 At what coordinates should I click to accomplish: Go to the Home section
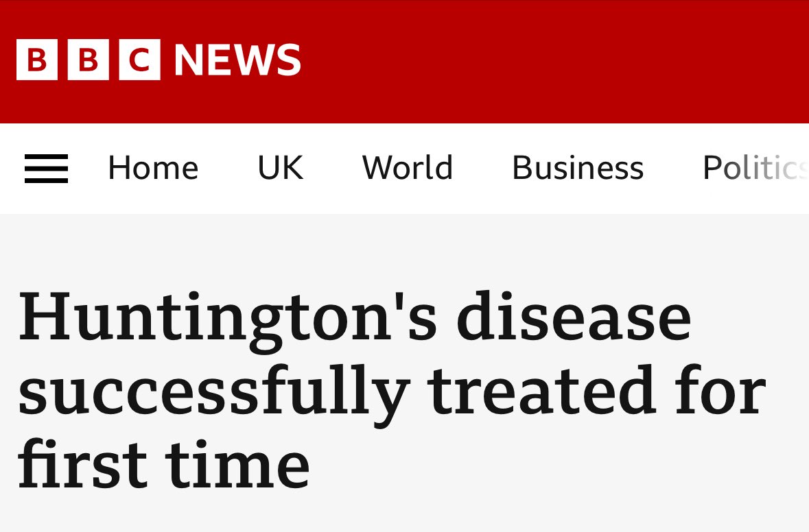point(153,168)
